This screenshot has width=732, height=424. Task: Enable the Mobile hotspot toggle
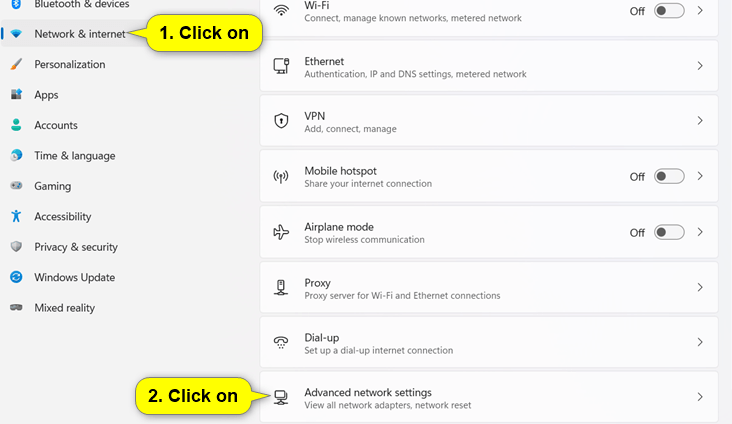(668, 176)
